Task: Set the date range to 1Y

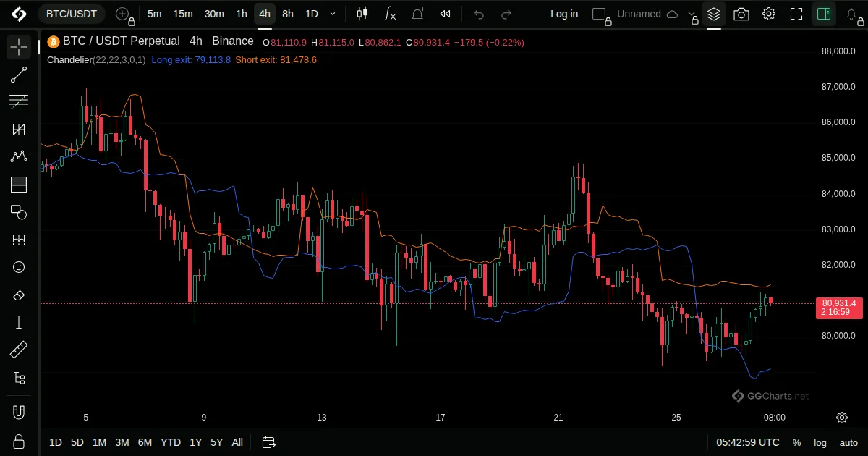Action: (196, 442)
